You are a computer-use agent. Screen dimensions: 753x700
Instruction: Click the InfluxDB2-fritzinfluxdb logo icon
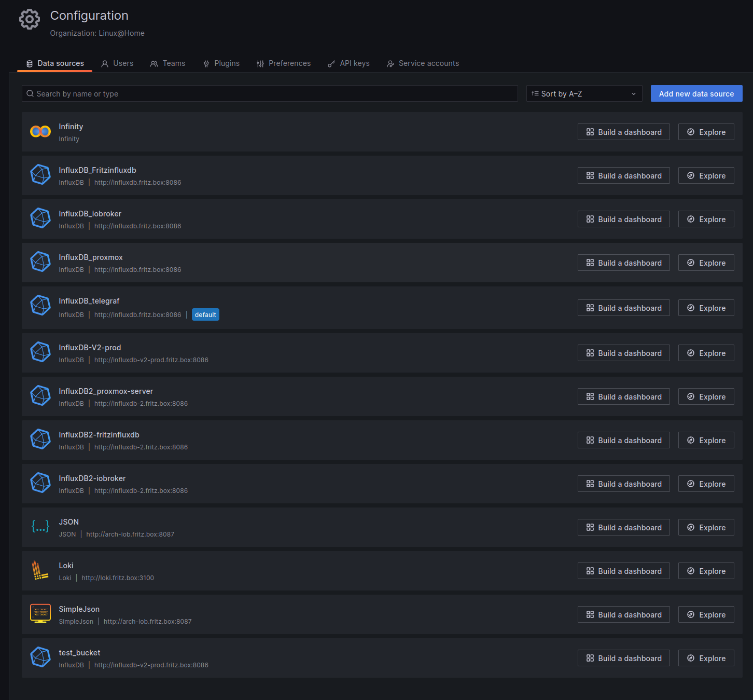tap(40, 440)
